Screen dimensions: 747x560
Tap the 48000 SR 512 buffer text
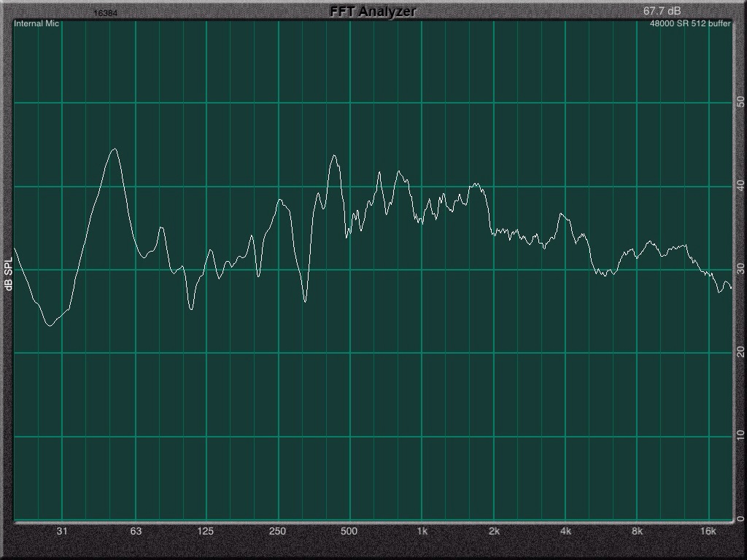tap(690, 23)
